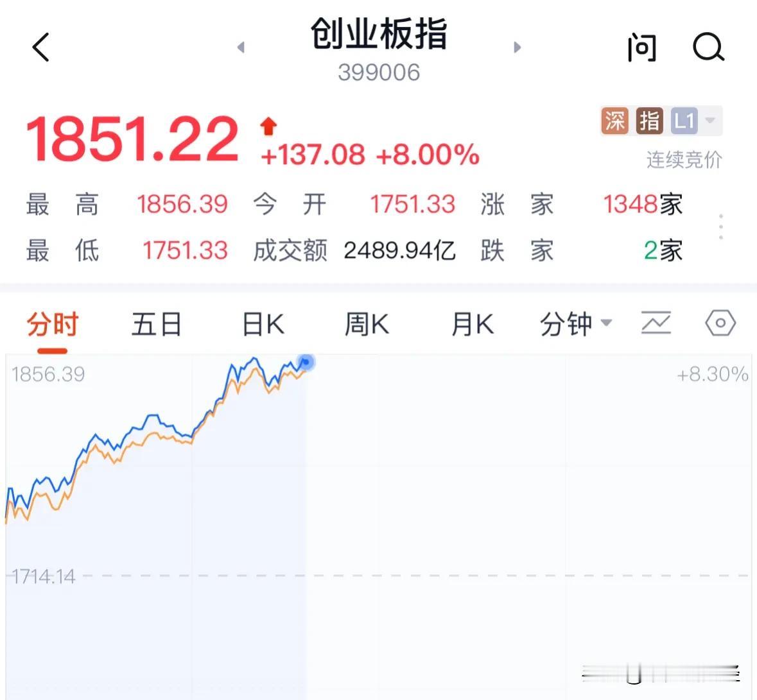The image size is (757, 700).
Task: Click the 指 index badge
Action: click(648, 120)
